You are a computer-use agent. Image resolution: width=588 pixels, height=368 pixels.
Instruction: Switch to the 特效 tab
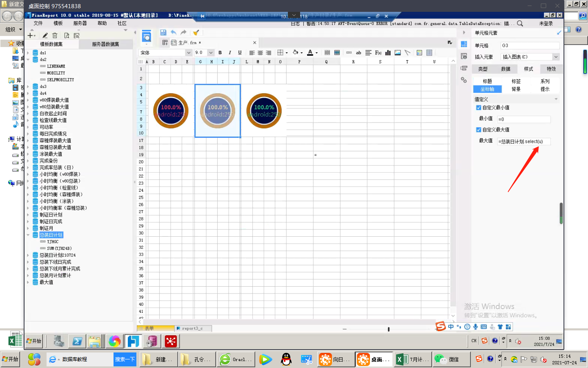[x=551, y=69]
